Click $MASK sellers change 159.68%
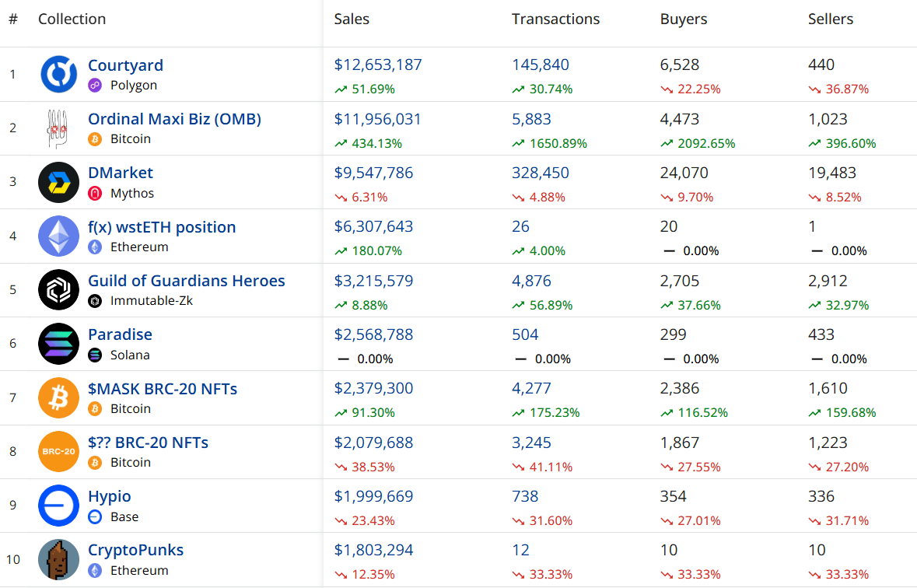 click(x=851, y=413)
